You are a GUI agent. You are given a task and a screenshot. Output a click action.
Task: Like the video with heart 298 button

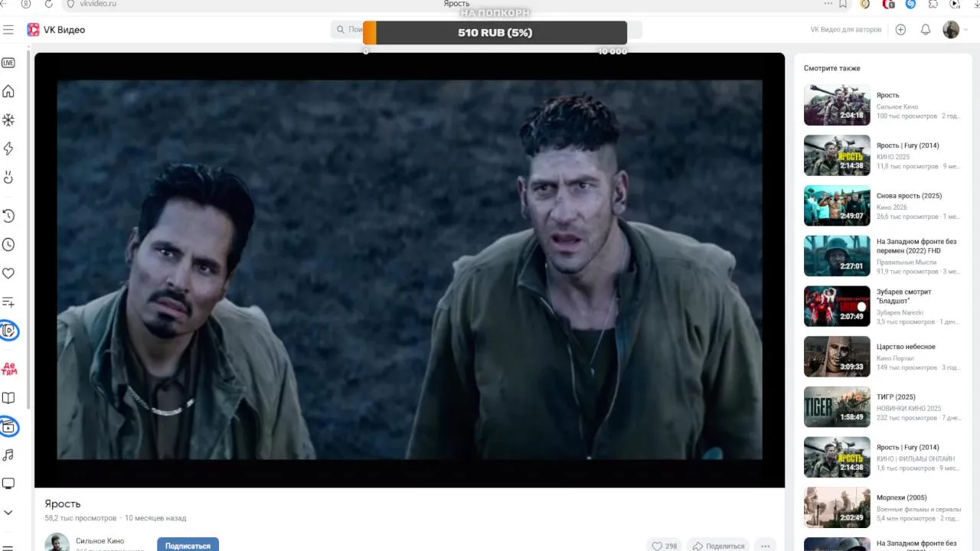(664, 546)
